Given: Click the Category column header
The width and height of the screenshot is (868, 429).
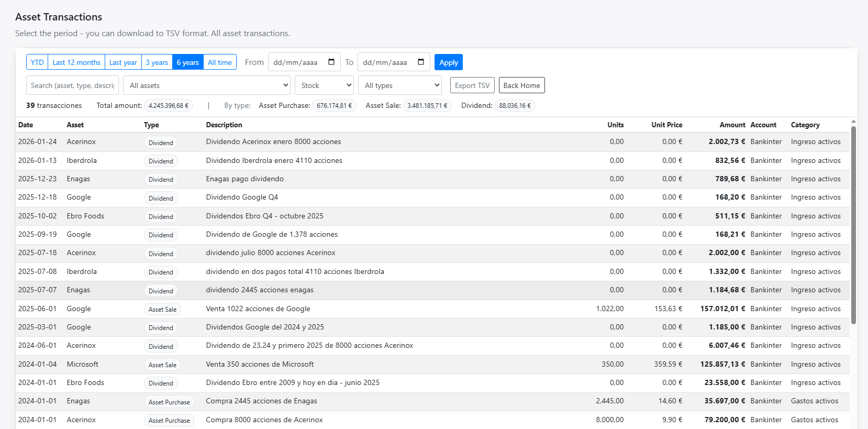Looking at the screenshot, I should pyautogui.click(x=805, y=125).
